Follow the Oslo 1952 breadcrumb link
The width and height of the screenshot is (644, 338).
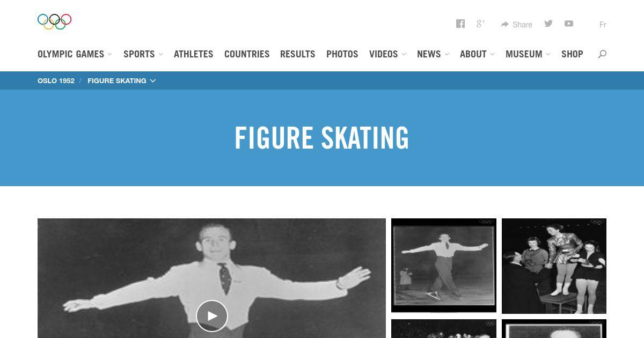56,80
